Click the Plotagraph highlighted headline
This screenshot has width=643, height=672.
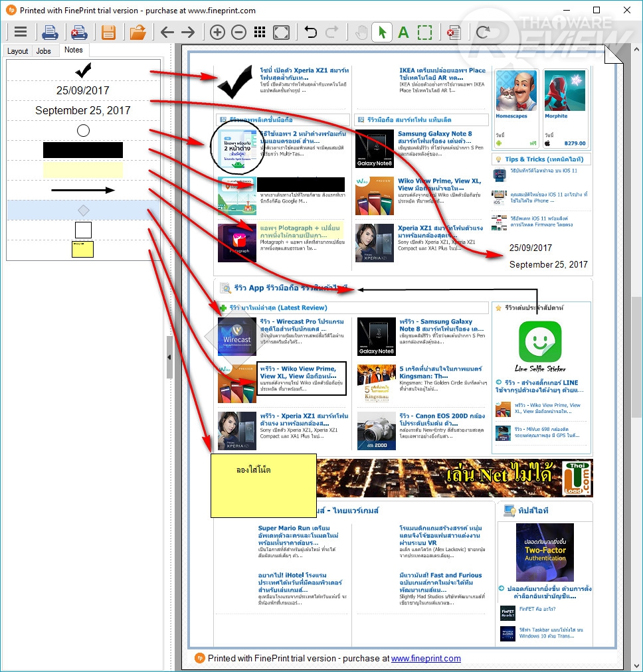point(300,232)
